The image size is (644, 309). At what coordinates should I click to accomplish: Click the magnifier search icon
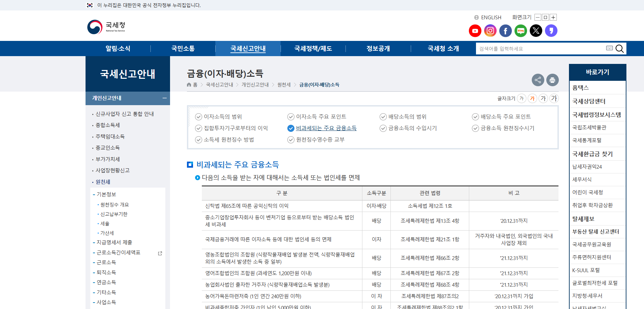click(x=619, y=49)
